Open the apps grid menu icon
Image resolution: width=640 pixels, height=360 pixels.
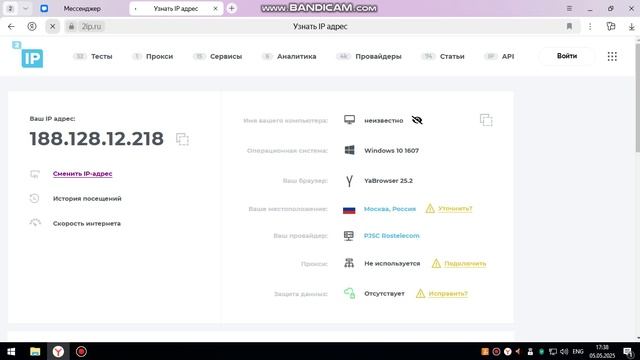click(612, 56)
